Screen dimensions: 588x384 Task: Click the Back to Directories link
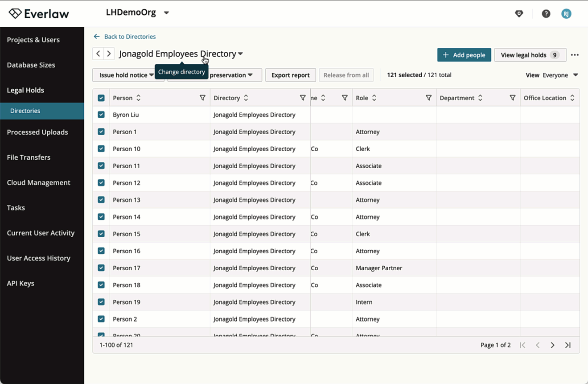pos(130,37)
